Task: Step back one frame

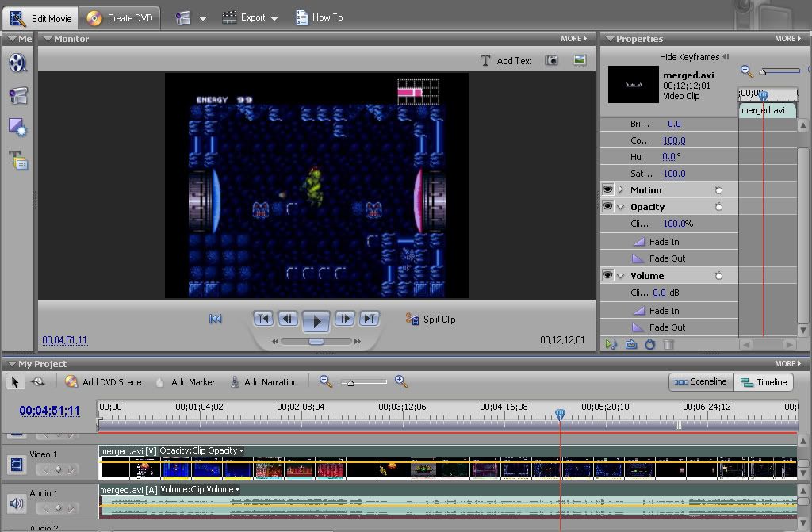Action: (x=288, y=319)
